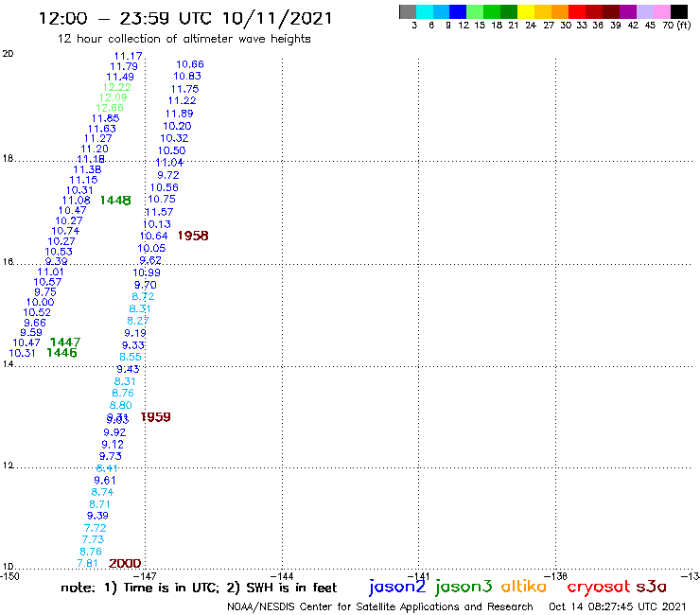700x615 pixels.
Task: Select latitude axis label 14
Action: 8,364
